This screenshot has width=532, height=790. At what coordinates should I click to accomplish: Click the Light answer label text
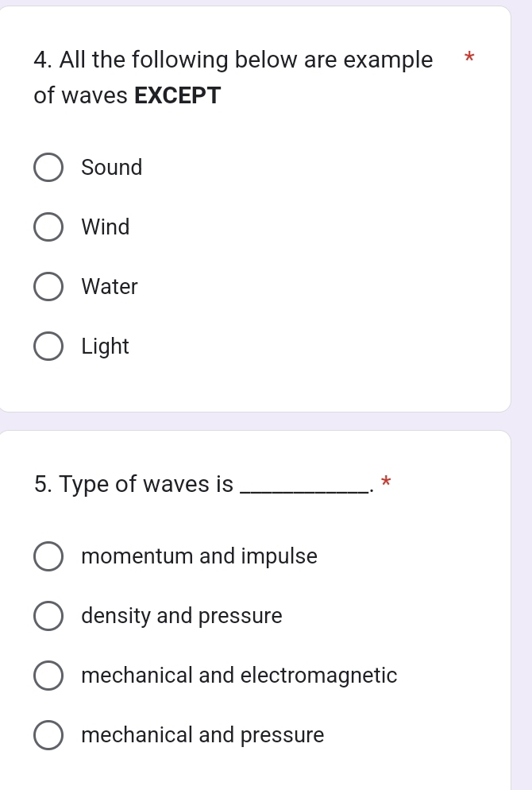coord(105,347)
